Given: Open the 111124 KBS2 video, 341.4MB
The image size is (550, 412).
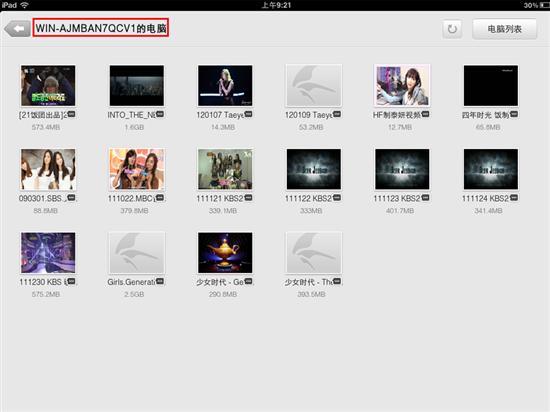Looking at the screenshot, I should tap(490, 169).
